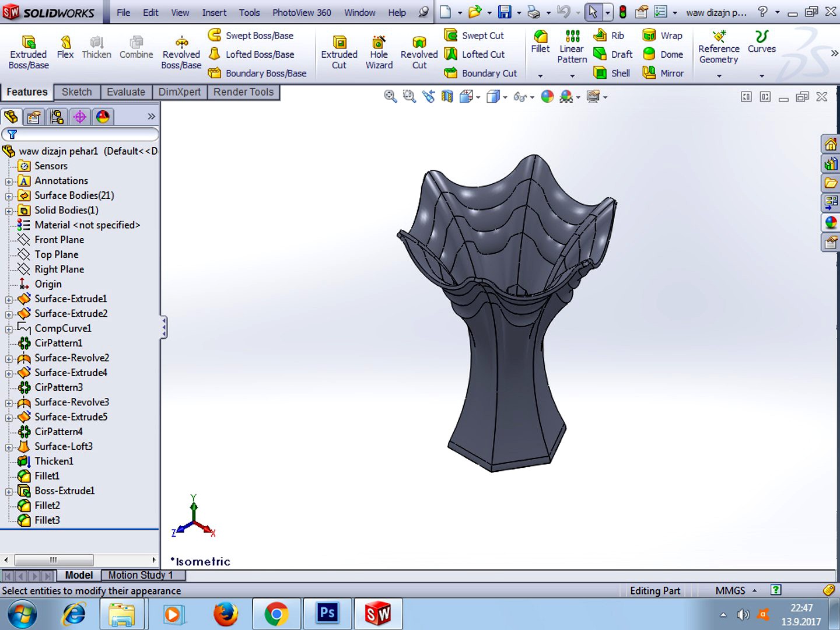Click the Windows Start button
This screenshot has width=840, height=630.
[23, 614]
